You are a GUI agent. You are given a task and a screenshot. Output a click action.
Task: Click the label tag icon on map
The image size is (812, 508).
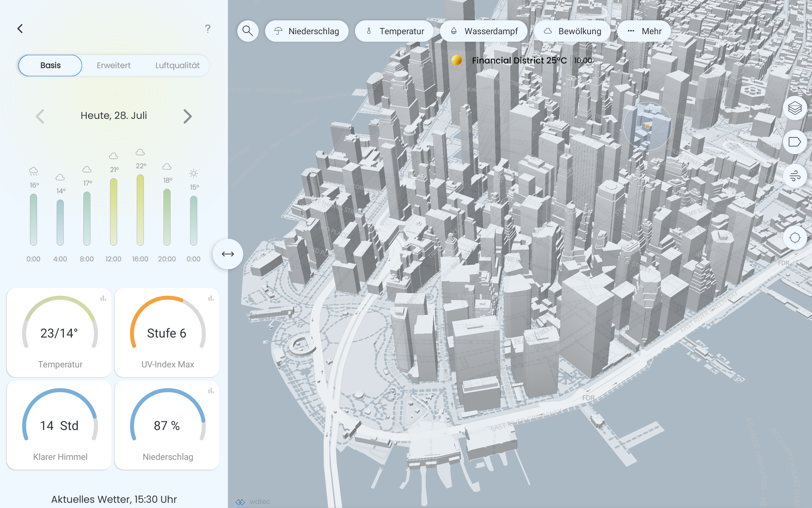pos(795,142)
